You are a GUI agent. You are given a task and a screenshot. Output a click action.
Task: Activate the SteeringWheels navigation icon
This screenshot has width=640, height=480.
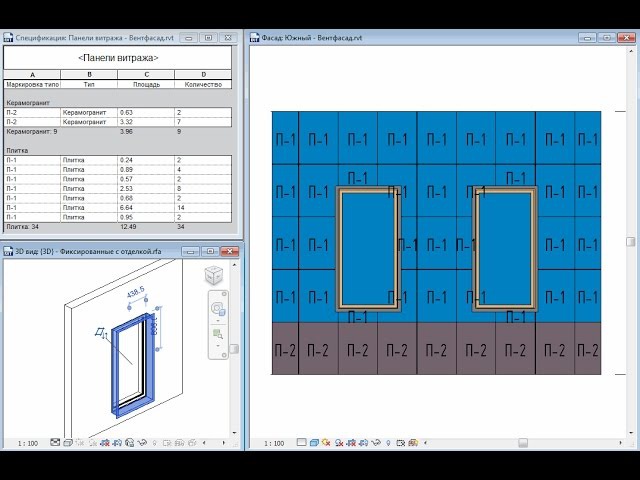tap(218, 308)
